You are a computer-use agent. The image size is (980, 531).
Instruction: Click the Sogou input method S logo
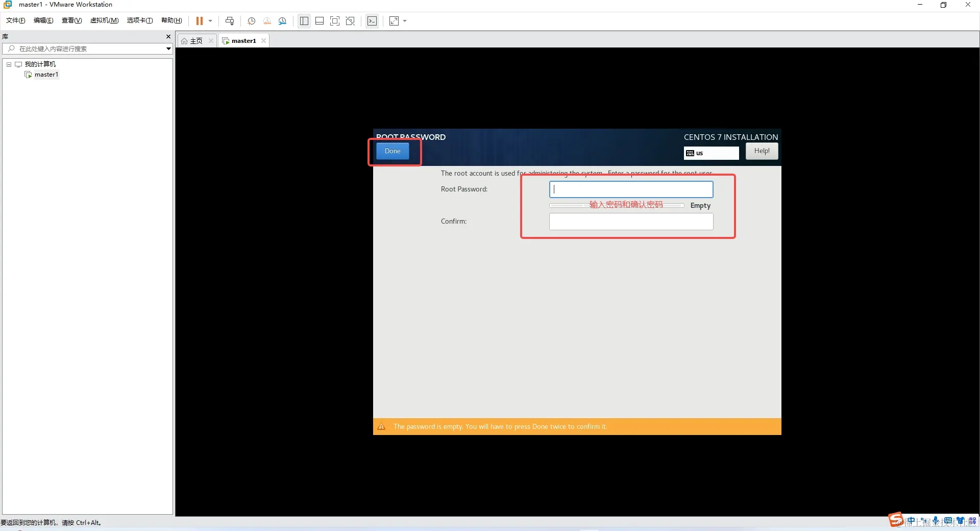point(896,520)
